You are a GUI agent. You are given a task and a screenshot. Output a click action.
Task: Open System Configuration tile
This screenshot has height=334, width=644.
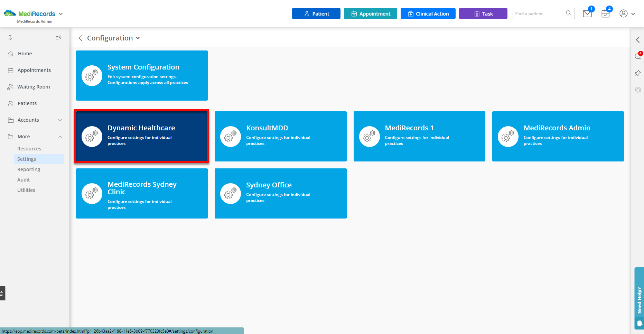click(142, 75)
